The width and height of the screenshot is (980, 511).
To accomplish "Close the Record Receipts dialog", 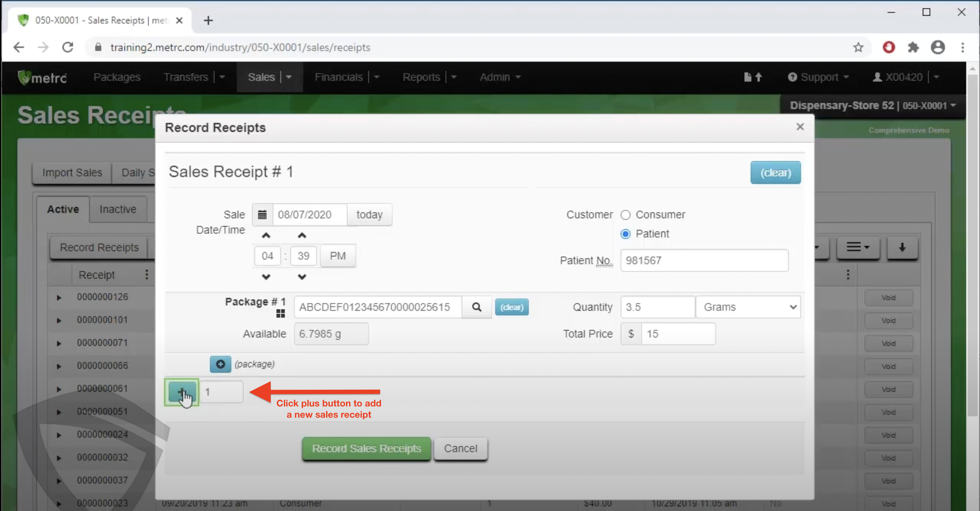I will (800, 127).
